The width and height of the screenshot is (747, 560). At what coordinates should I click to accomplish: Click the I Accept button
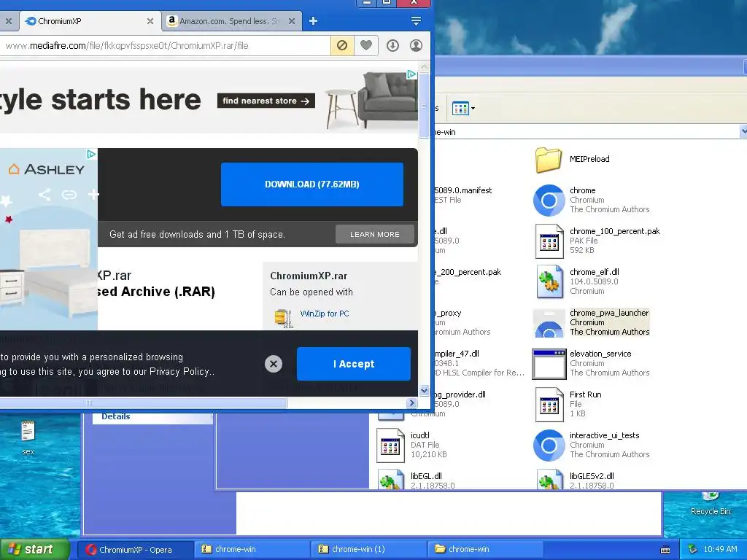pyautogui.click(x=354, y=364)
